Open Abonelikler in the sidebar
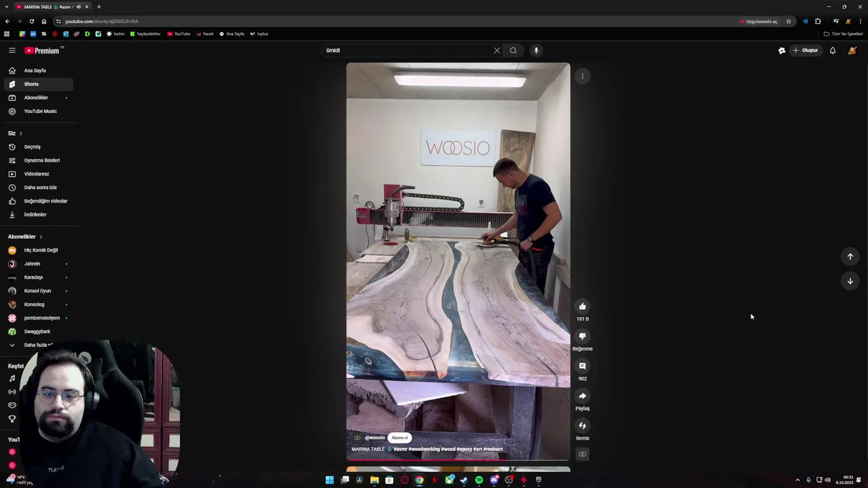 pos(38,98)
